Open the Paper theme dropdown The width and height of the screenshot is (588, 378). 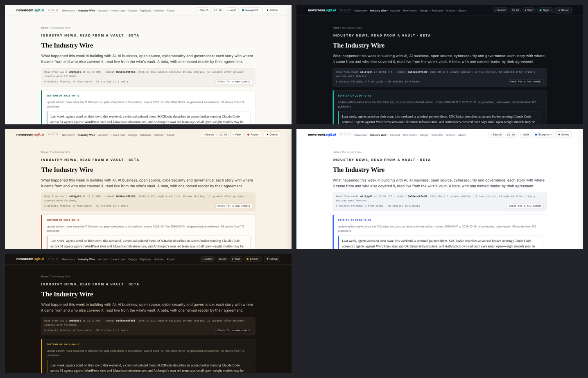253,135
